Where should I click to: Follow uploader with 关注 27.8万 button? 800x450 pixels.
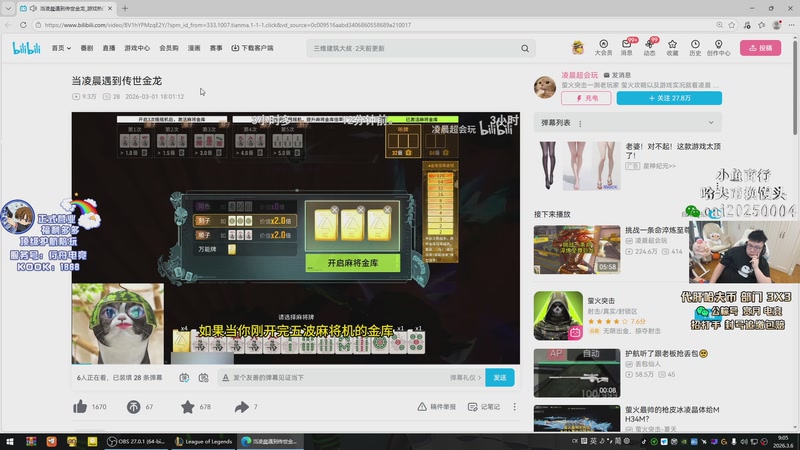point(669,98)
